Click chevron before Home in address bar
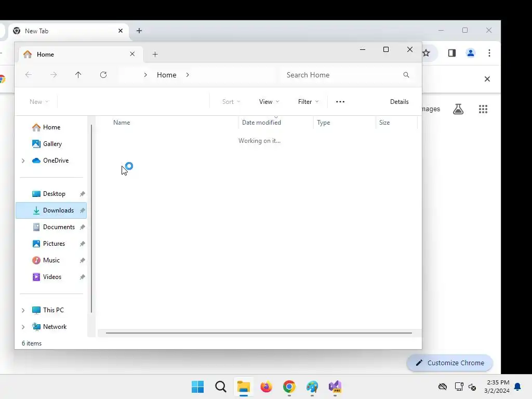Viewport: 532px width, 399px height. coord(145,75)
